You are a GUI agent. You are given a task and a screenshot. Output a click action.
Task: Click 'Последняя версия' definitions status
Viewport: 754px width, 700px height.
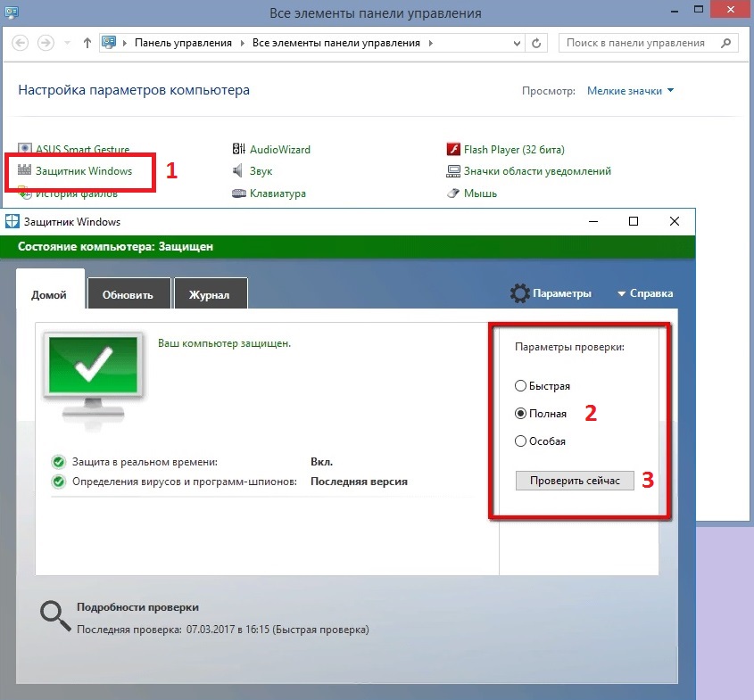(359, 482)
